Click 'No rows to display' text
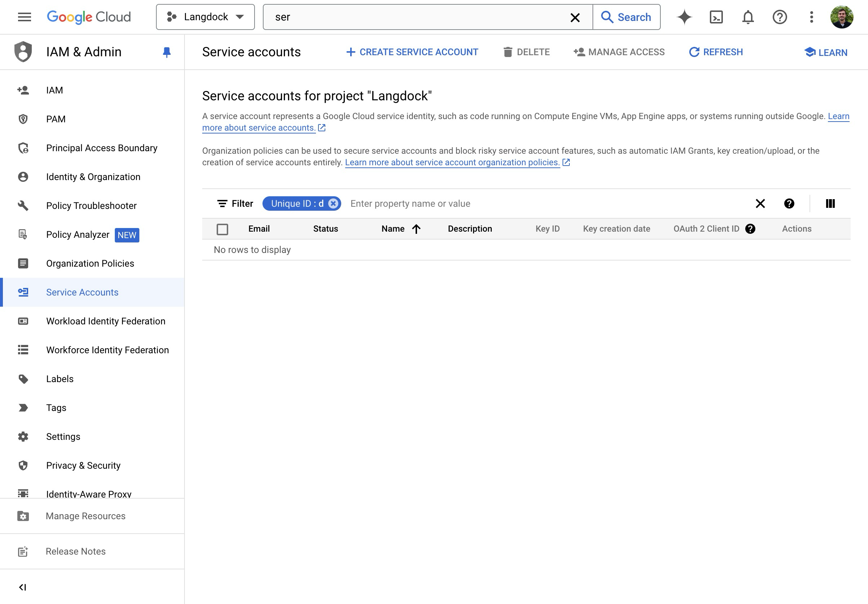868x604 pixels. pos(252,250)
